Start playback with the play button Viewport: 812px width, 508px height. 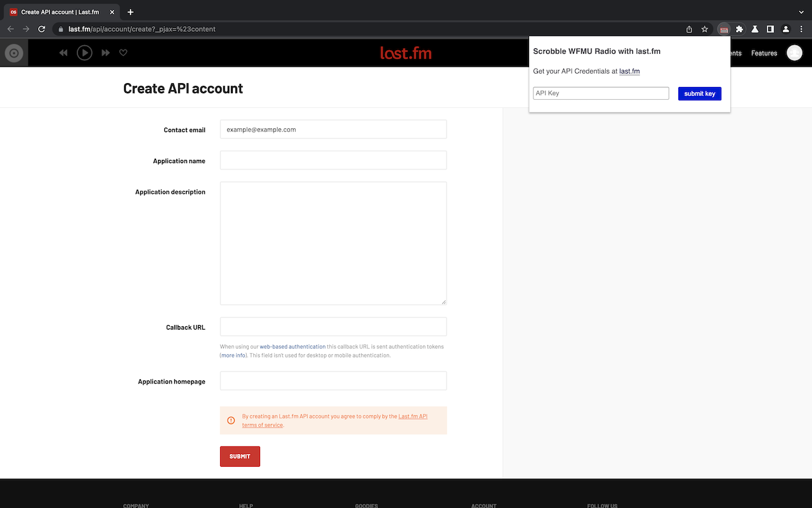[84, 53]
